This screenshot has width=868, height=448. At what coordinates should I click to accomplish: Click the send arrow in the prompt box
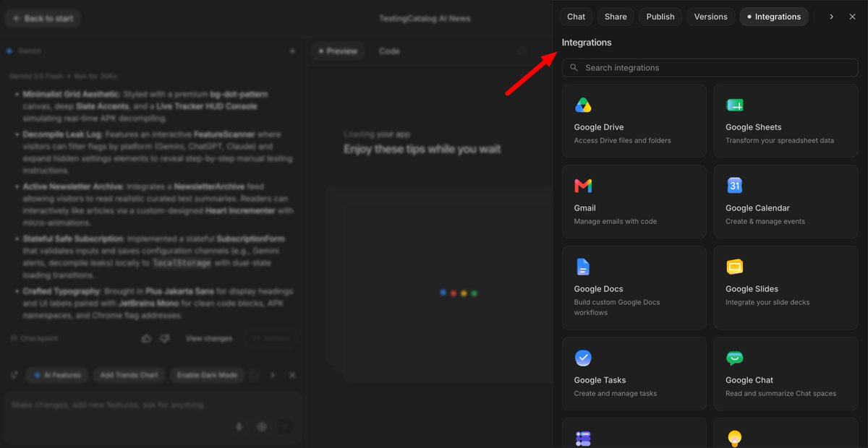click(x=285, y=427)
